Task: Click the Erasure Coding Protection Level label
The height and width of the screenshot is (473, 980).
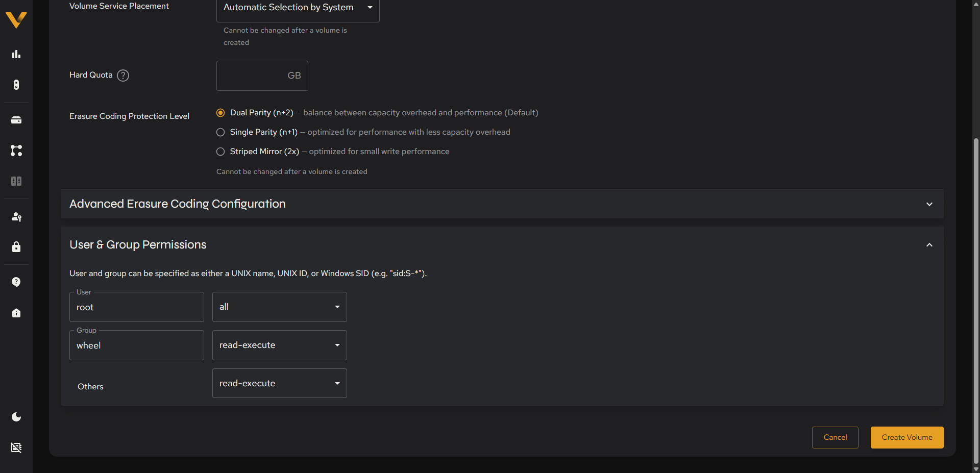Action: [x=129, y=116]
